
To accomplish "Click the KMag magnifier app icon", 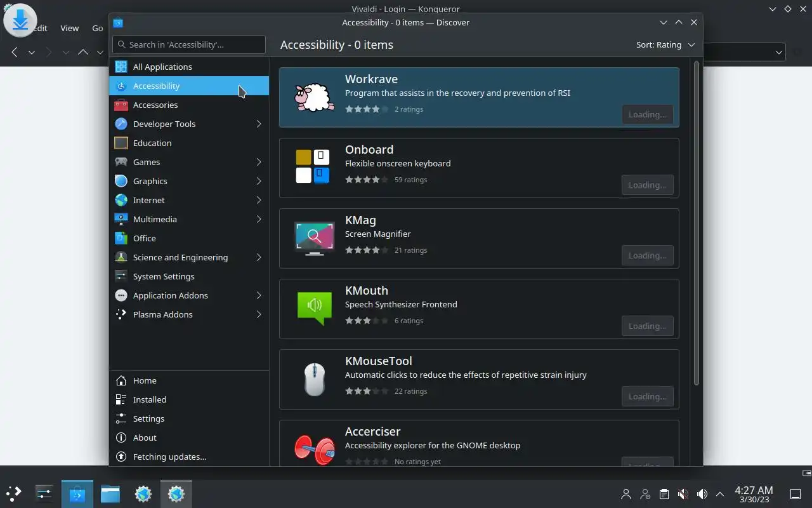I will [x=314, y=238].
